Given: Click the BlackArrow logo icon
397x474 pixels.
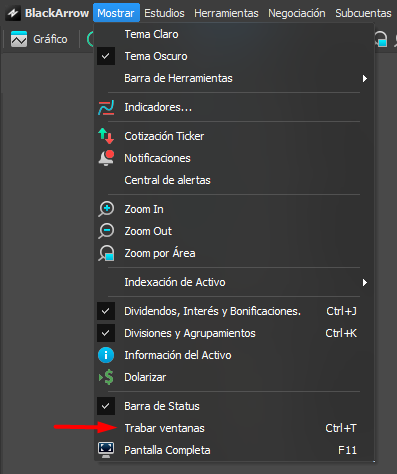Looking at the screenshot, I should tap(13, 13).
